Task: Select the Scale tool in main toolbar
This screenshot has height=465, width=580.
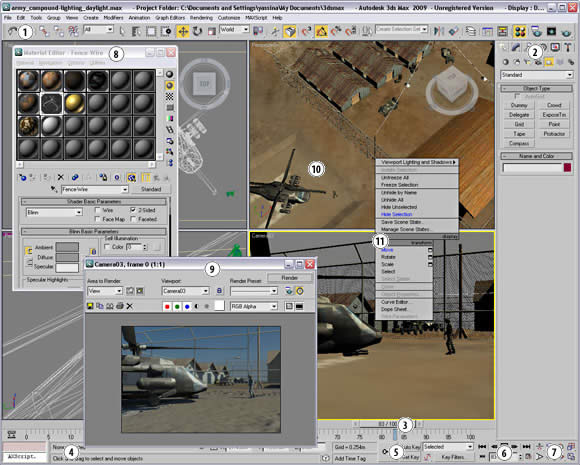Action: point(212,31)
